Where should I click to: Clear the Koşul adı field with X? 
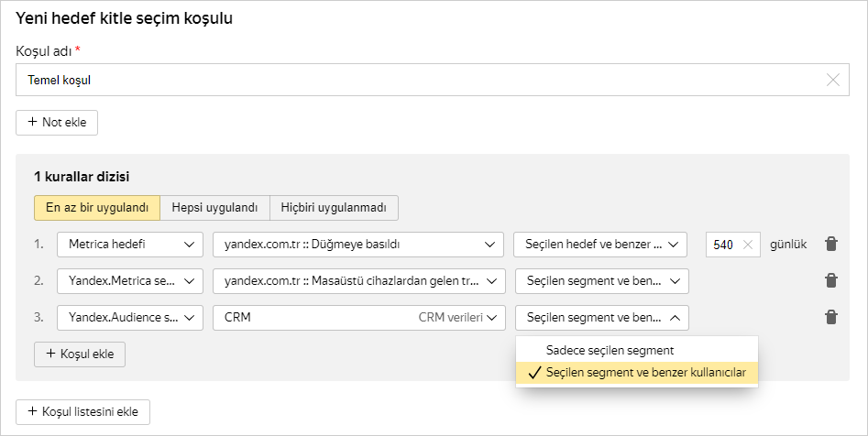(x=833, y=80)
